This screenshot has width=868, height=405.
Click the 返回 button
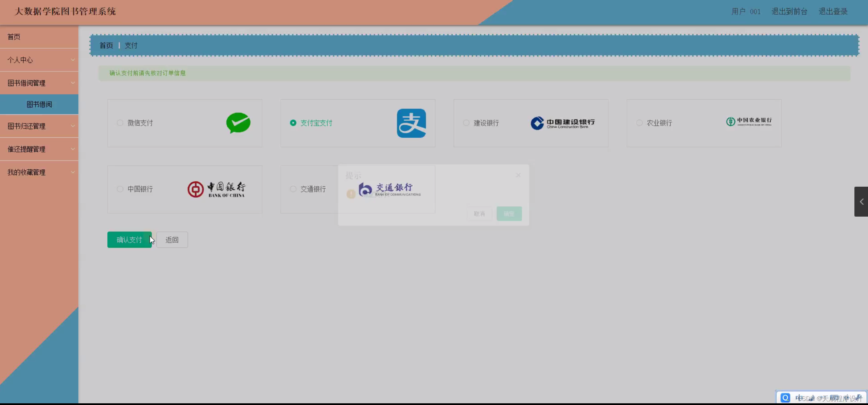pos(172,240)
